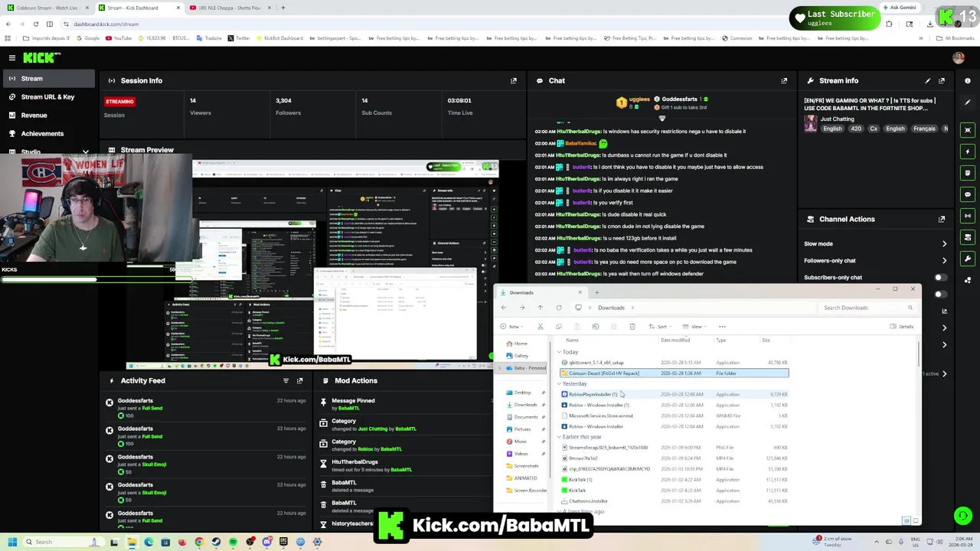Screen dimensions: 980x551
Task: Toggle the Details pane in File Explorer
Action: [x=902, y=327]
